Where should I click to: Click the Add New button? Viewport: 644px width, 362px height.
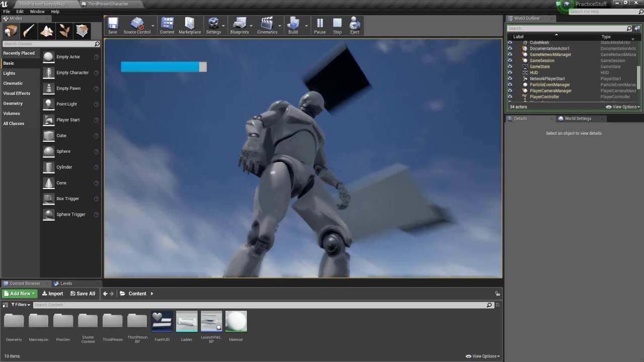click(x=20, y=294)
